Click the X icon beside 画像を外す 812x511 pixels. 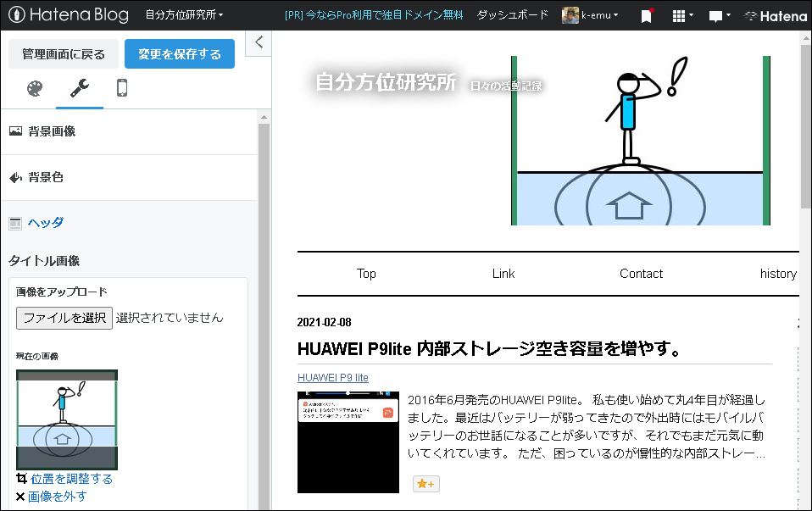point(20,497)
